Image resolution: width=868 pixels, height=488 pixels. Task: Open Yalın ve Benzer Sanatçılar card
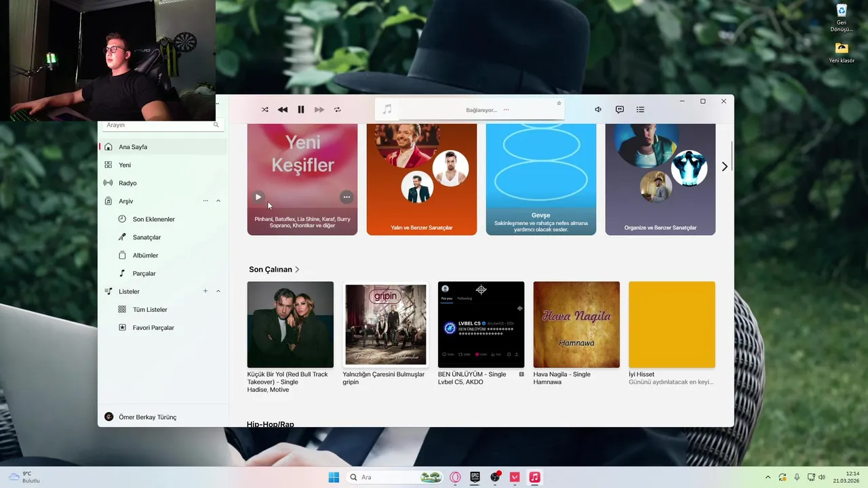click(422, 180)
